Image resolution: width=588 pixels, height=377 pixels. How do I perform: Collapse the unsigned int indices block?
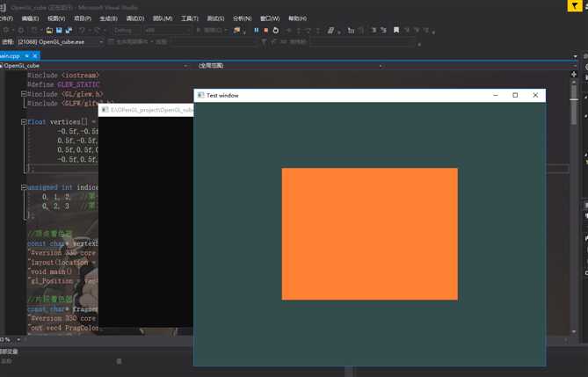pos(23,187)
